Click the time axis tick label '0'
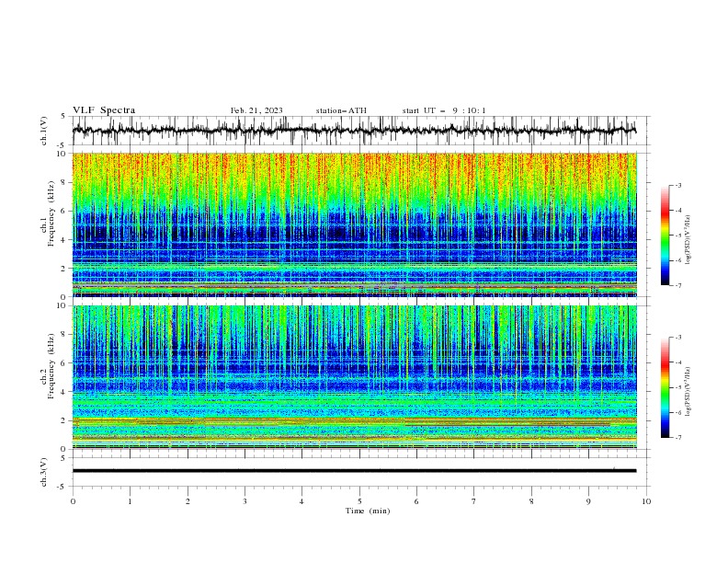Viewport: 728px width, 563px height. pyautogui.click(x=73, y=501)
